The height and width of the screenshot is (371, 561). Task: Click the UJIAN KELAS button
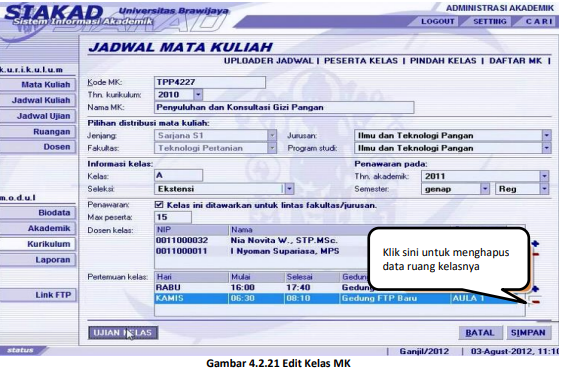click(123, 333)
